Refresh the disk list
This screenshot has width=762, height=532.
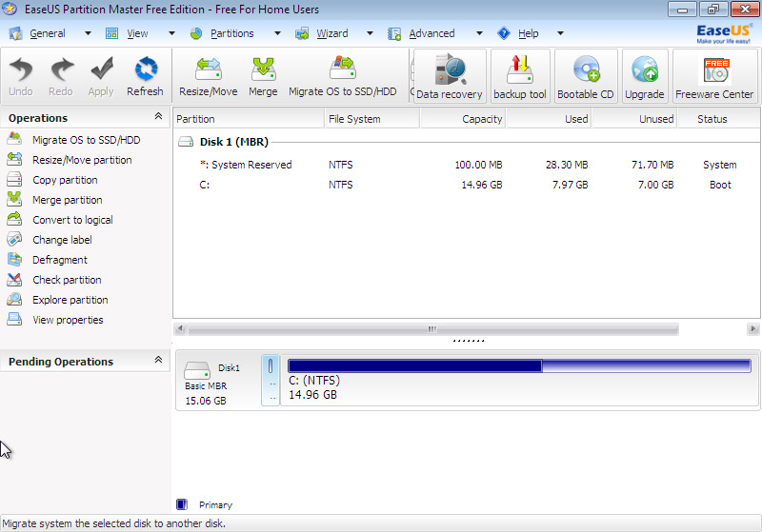tap(145, 76)
